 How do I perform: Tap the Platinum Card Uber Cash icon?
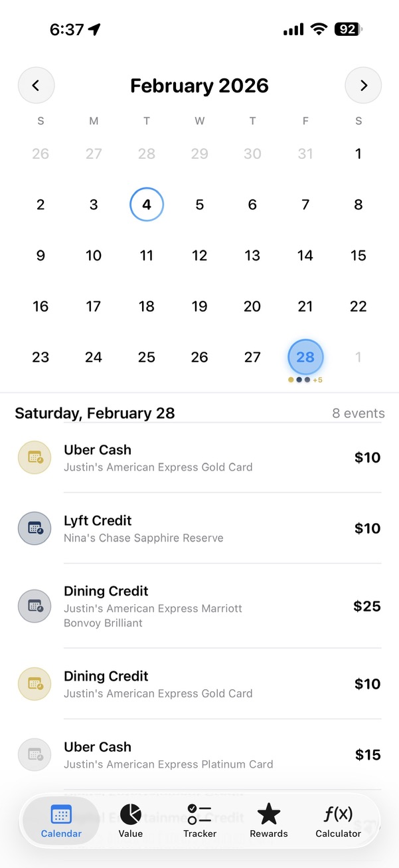point(34,754)
